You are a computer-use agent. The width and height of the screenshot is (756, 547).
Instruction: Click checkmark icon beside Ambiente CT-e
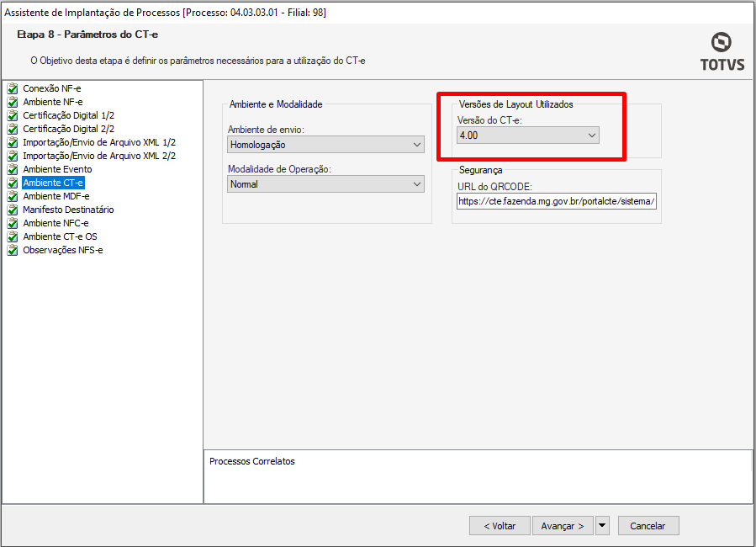point(13,183)
